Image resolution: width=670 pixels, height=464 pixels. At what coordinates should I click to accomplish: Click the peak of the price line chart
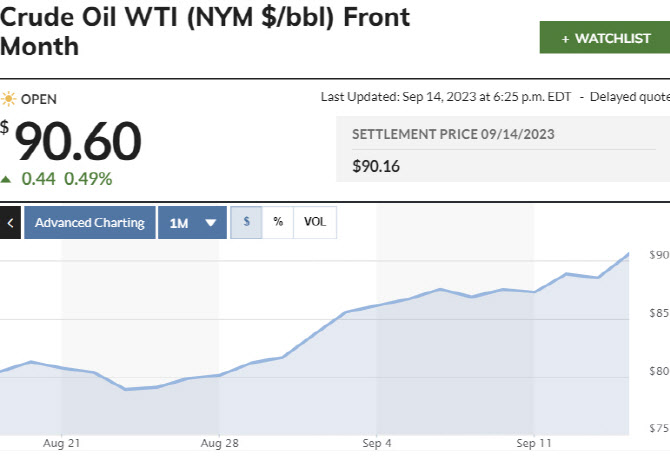[628, 254]
